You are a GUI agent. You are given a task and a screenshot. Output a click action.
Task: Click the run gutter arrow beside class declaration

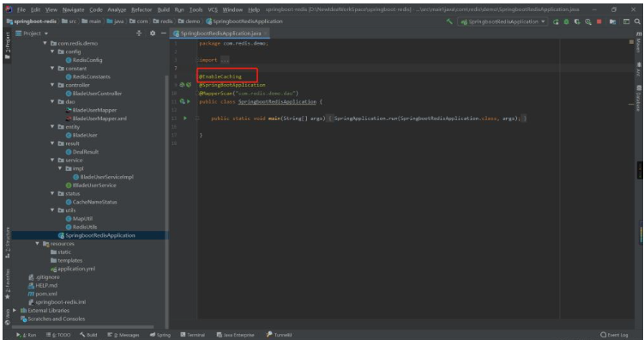(189, 101)
